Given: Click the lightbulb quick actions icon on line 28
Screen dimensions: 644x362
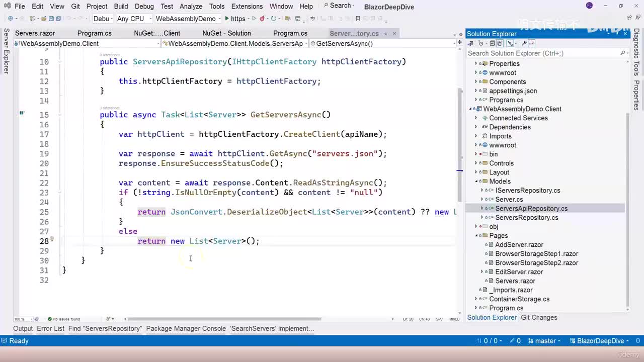Looking at the screenshot, I should coord(52,240).
